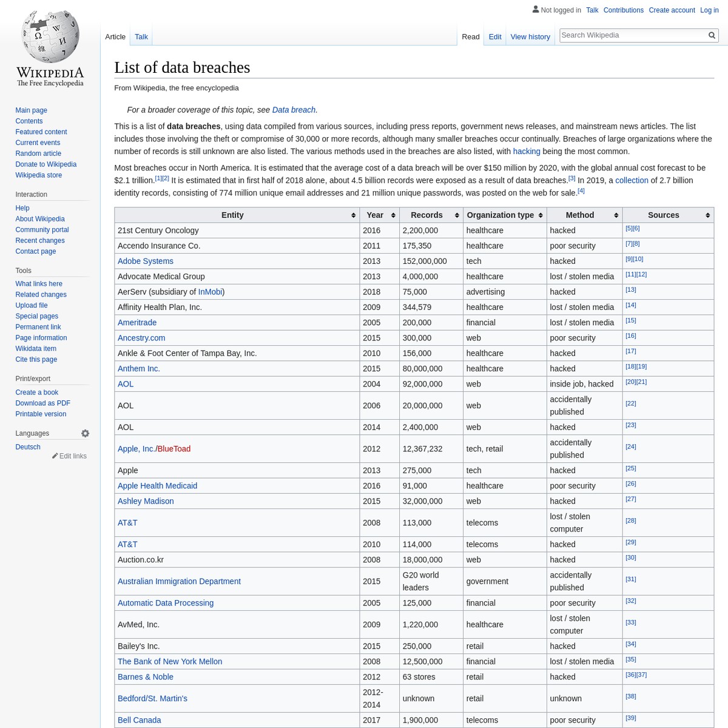Open the InMobi link in AerServ row
This screenshot has width=728, height=728.
[210, 292]
